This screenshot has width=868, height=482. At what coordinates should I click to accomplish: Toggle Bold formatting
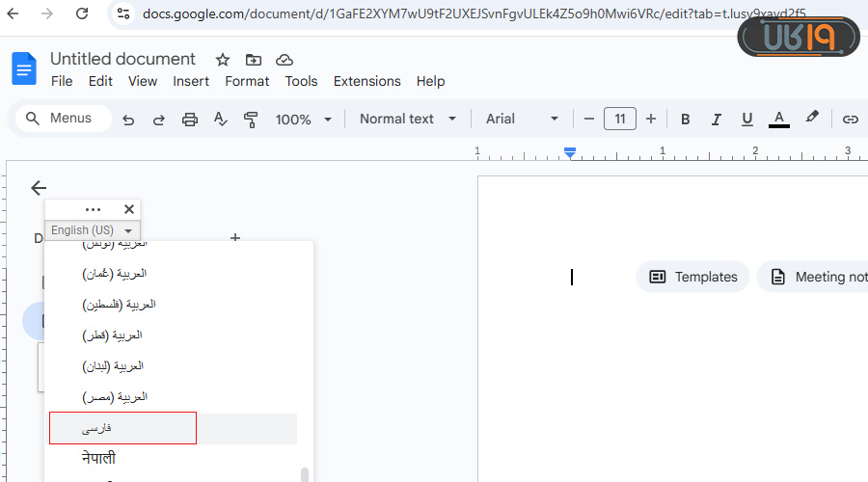click(x=686, y=120)
